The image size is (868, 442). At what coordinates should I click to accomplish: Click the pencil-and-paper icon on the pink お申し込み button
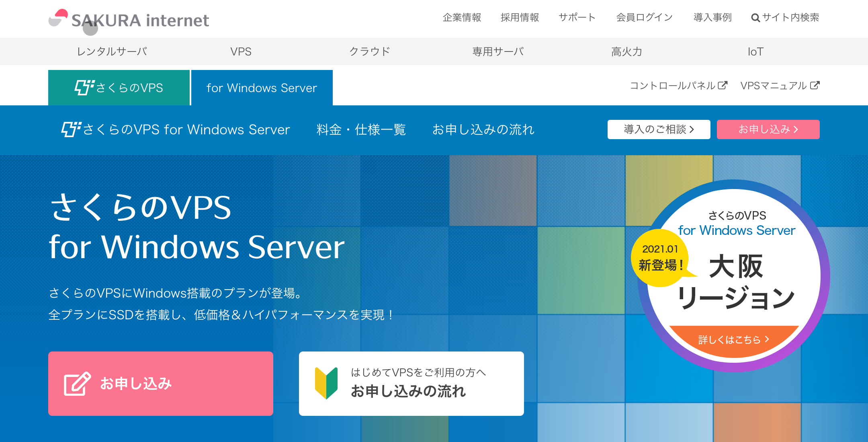(x=77, y=384)
